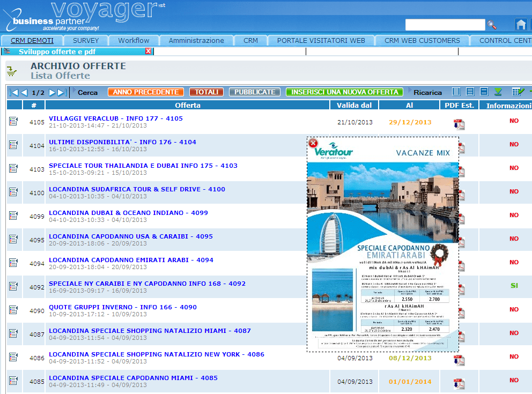Download PDF for offer 4105
This screenshot has height=394, width=532.
pos(459,124)
